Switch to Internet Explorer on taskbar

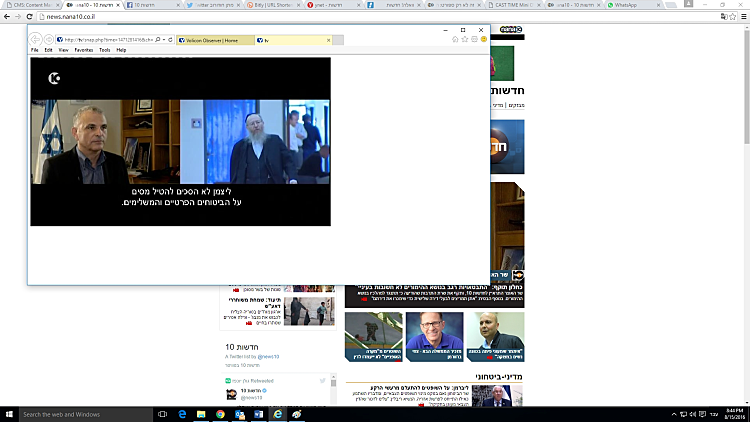point(277,414)
